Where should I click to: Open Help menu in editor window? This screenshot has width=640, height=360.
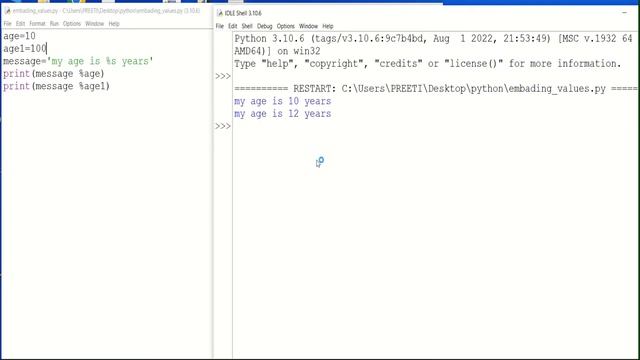[114, 24]
